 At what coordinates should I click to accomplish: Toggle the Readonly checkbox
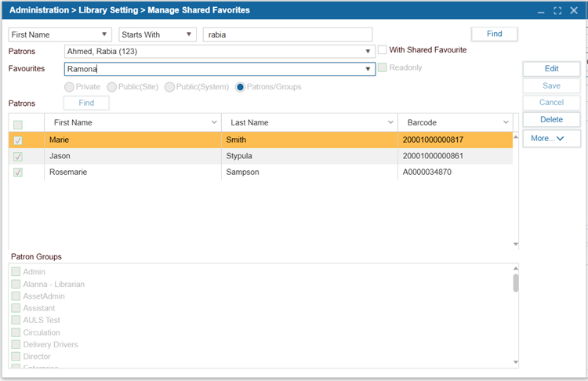click(382, 67)
